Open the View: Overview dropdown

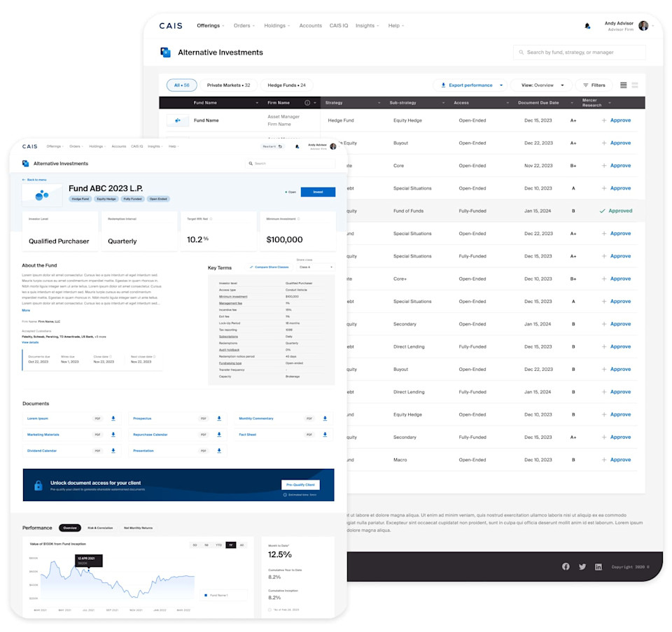click(x=540, y=85)
